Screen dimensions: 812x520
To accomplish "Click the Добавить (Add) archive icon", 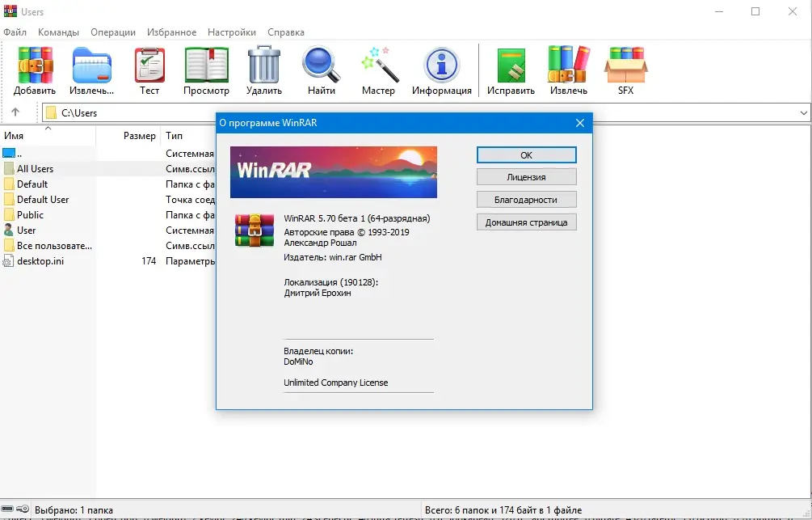I will pyautogui.click(x=34, y=65).
